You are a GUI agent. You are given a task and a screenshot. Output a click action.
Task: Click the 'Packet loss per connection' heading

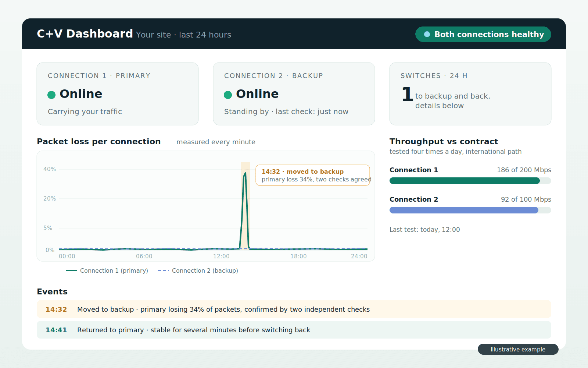click(99, 142)
